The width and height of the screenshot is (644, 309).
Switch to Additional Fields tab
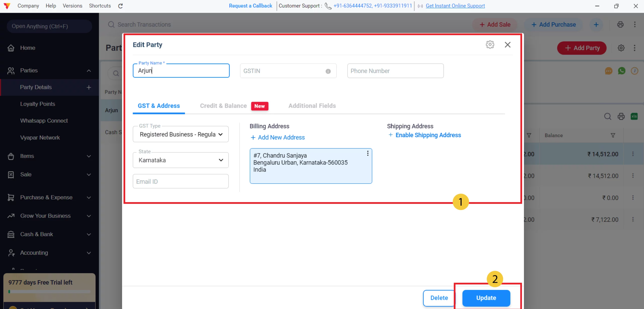click(x=312, y=106)
